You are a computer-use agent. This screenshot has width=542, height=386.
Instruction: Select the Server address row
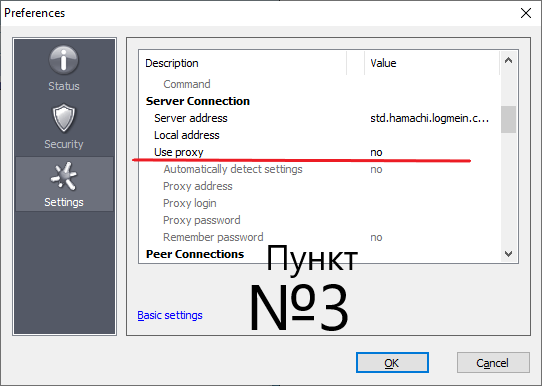[319, 118]
